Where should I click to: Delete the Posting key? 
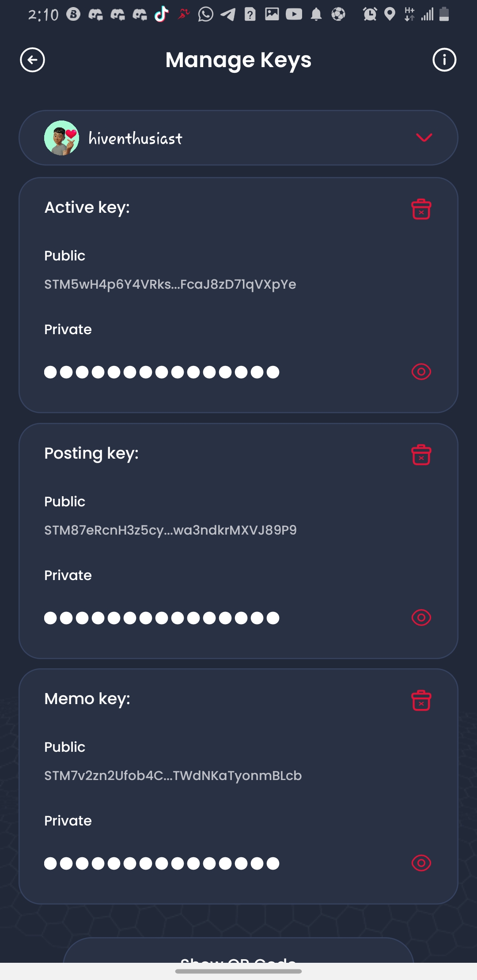tap(421, 455)
